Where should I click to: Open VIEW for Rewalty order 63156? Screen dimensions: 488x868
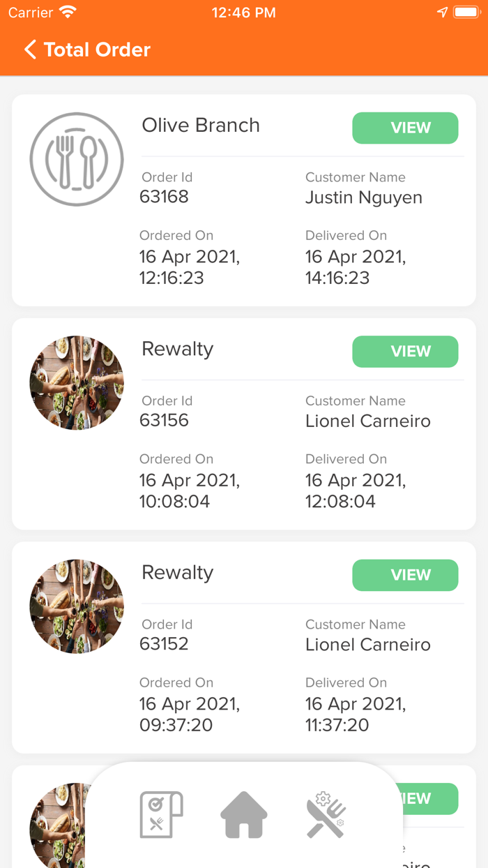[x=405, y=352]
